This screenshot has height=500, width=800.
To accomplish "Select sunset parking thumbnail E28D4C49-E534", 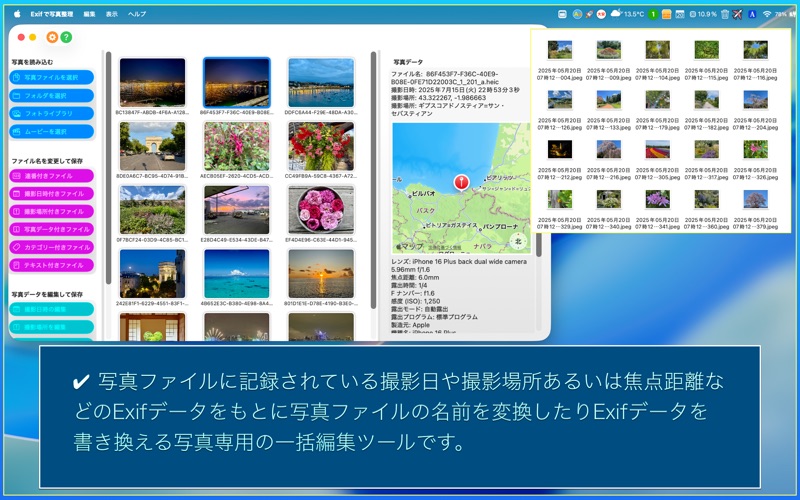I will click(x=237, y=210).
